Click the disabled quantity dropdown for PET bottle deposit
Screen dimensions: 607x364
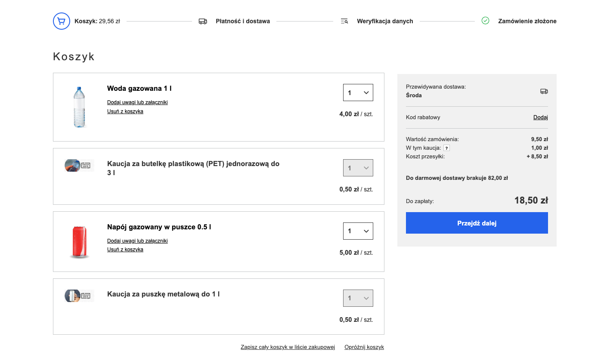[x=358, y=168]
